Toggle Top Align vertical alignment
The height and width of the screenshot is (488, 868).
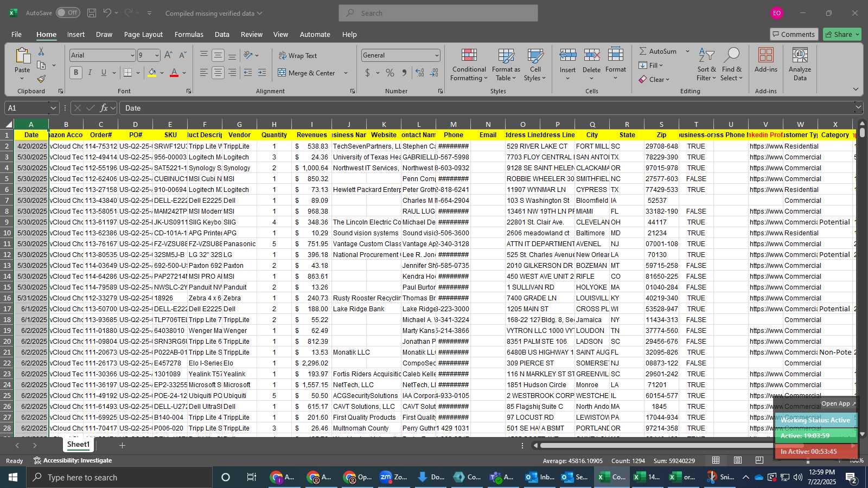(203, 55)
